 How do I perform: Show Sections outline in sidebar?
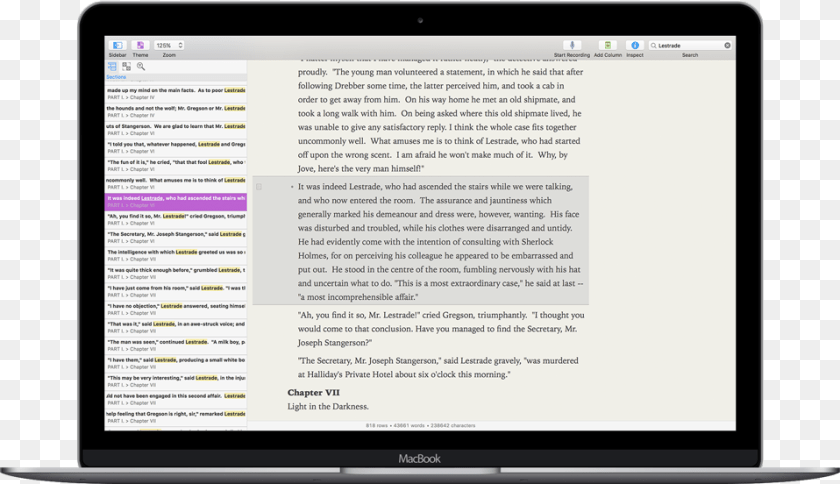point(112,66)
